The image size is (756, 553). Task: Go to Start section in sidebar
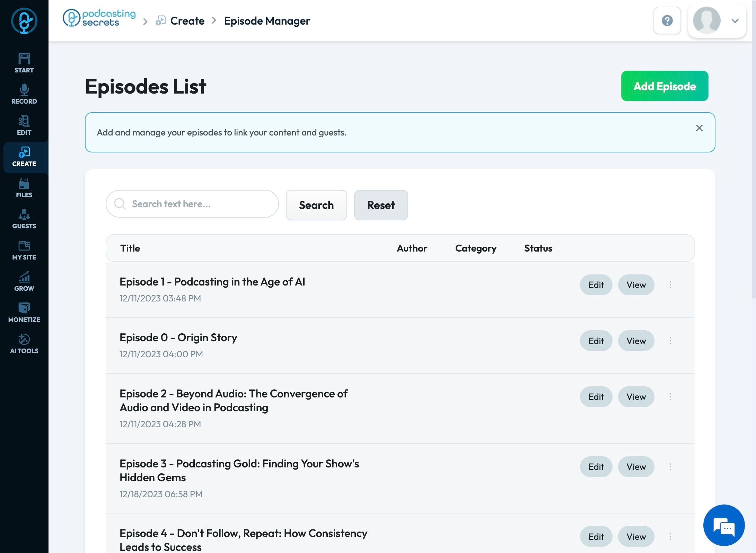pos(24,63)
